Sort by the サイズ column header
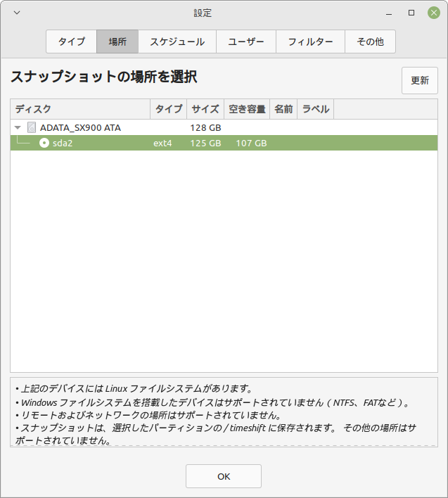The height and width of the screenshot is (498, 448). [205, 109]
